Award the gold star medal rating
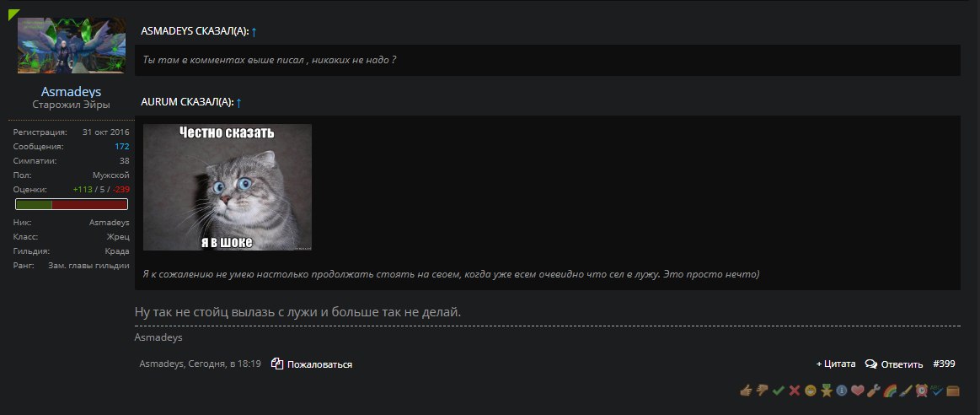 (x=827, y=391)
